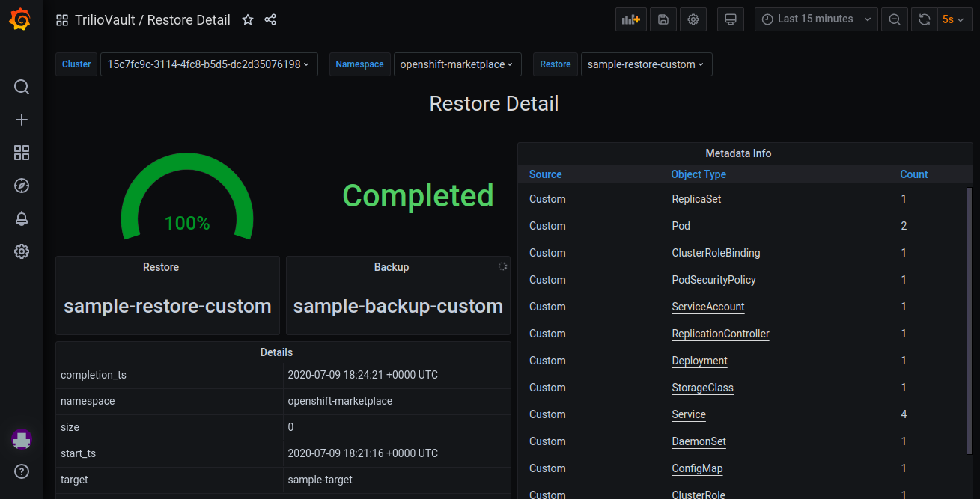Open the Create plus menu in sidebar
Image resolution: width=980 pixels, height=499 pixels.
(22, 120)
